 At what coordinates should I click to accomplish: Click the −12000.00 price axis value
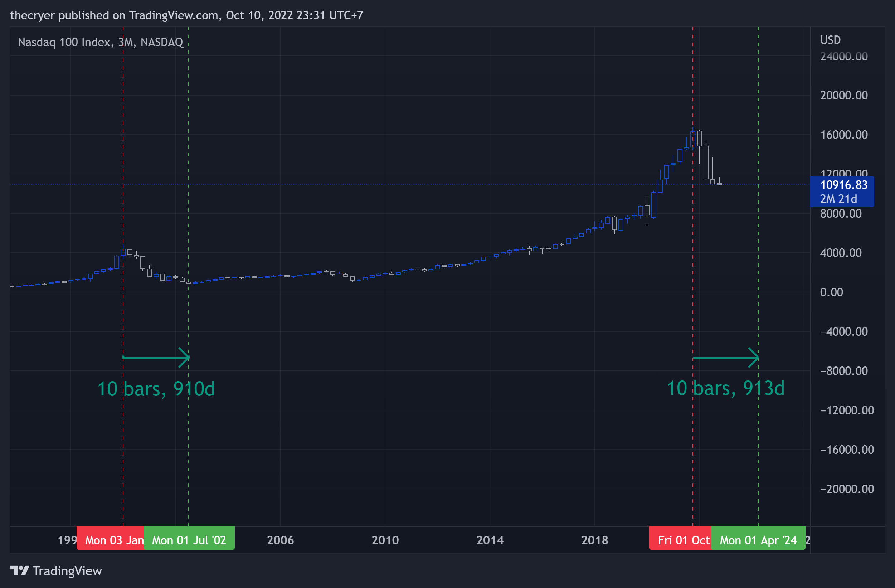pos(847,410)
